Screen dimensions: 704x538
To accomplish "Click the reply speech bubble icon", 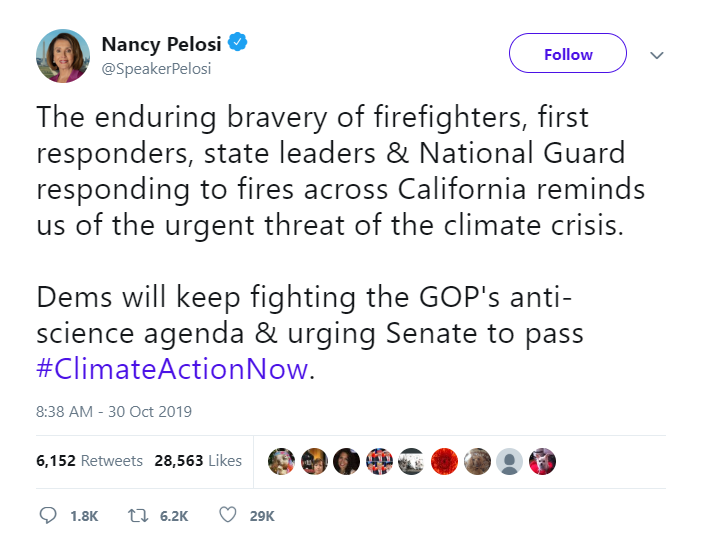I will tap(48, 515).
